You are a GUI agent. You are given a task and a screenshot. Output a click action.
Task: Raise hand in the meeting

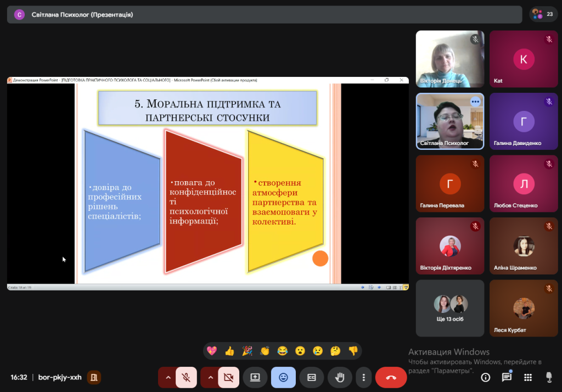click(x=340, y=377)
